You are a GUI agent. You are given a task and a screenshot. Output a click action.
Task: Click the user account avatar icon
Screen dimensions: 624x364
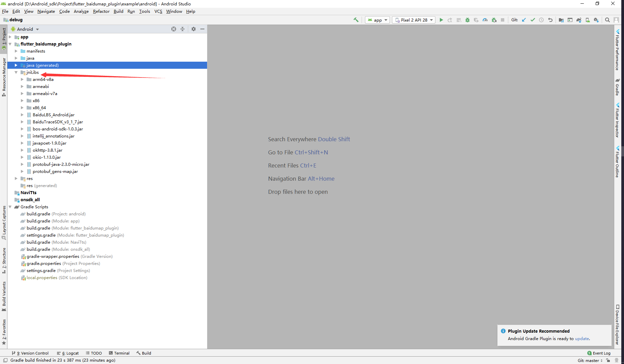click(616, 20)
